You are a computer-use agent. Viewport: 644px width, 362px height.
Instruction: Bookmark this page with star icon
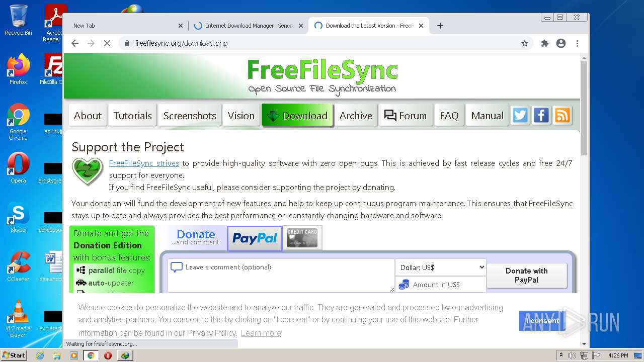[525, 43]
